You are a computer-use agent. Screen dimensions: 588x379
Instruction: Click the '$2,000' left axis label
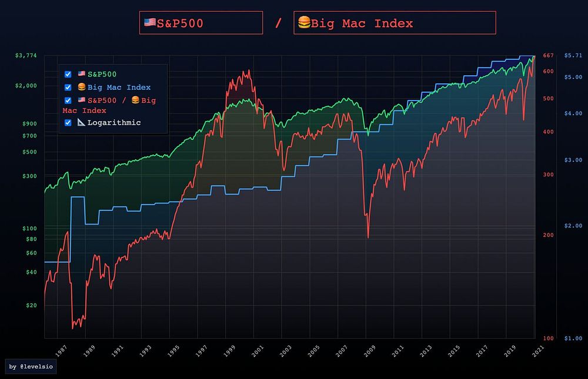26,86
